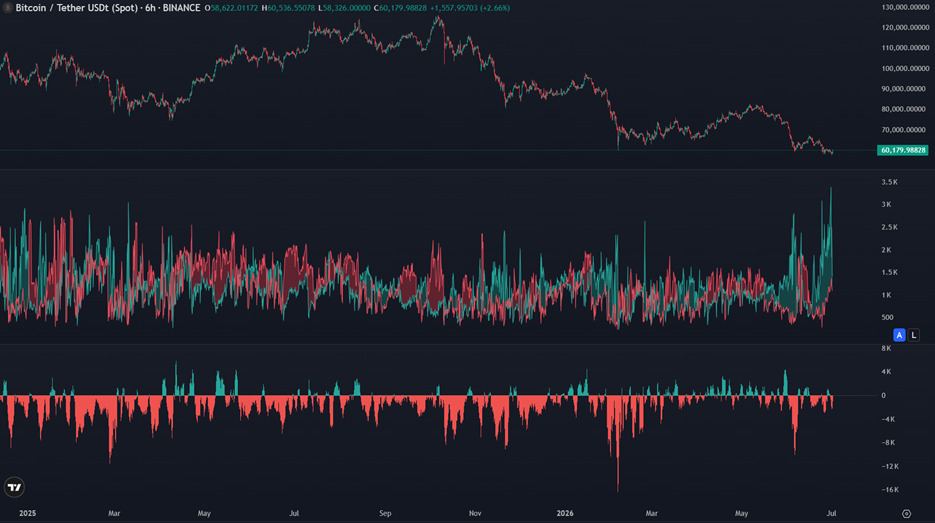This screenshot has width=935, height=523.
Task: Click the 4K lower pane axis label
Action: pyautogui.click(x=887, y=372)
